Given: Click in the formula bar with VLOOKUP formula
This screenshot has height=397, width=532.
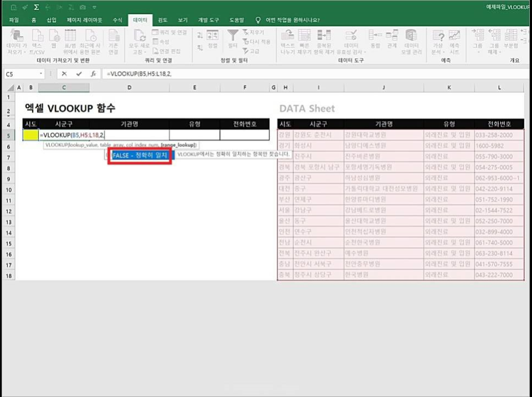Looking at the screenshot, I should pyautogui.click(x=316, y=74).
